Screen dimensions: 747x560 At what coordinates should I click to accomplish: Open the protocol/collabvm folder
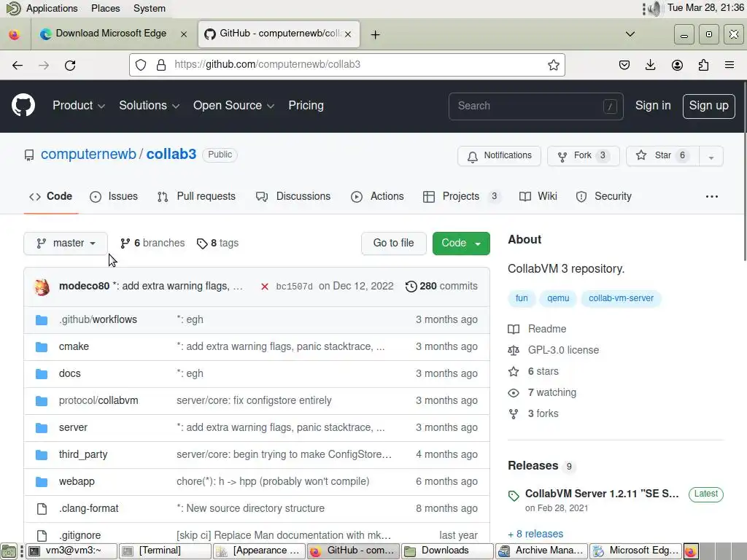click(x=98, y=401)
